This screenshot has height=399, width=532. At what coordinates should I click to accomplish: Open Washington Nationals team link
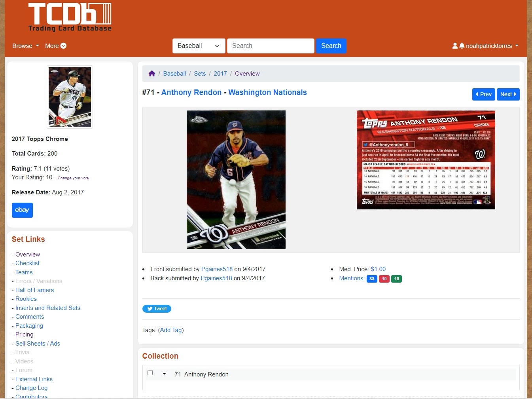[x=267, y=92]
